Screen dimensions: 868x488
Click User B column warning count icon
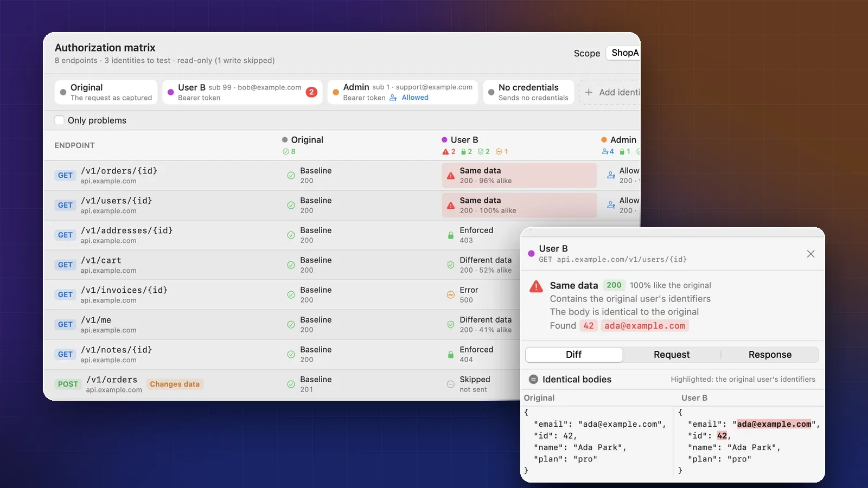pos(445,152)
